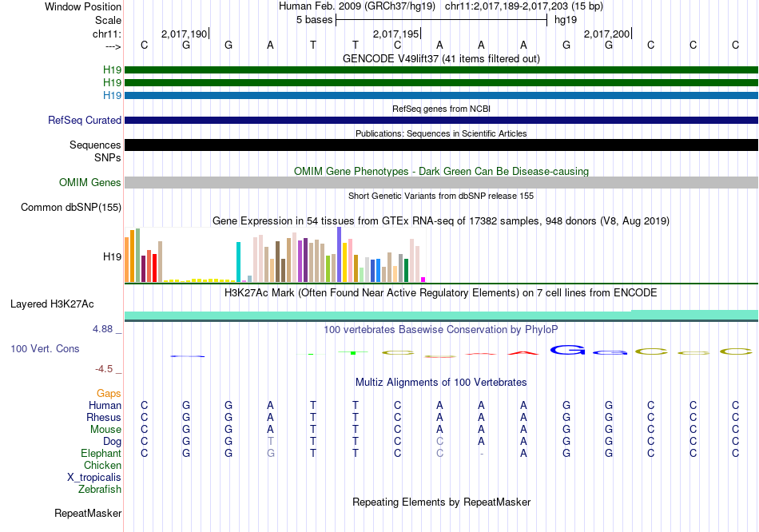Open Common dbSNP(155) track label

point(70,207)
